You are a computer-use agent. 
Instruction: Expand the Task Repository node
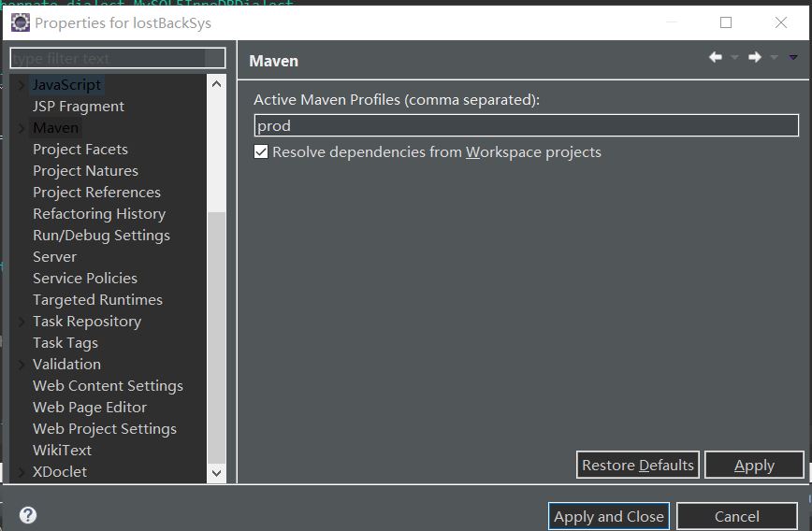(22, 322)
